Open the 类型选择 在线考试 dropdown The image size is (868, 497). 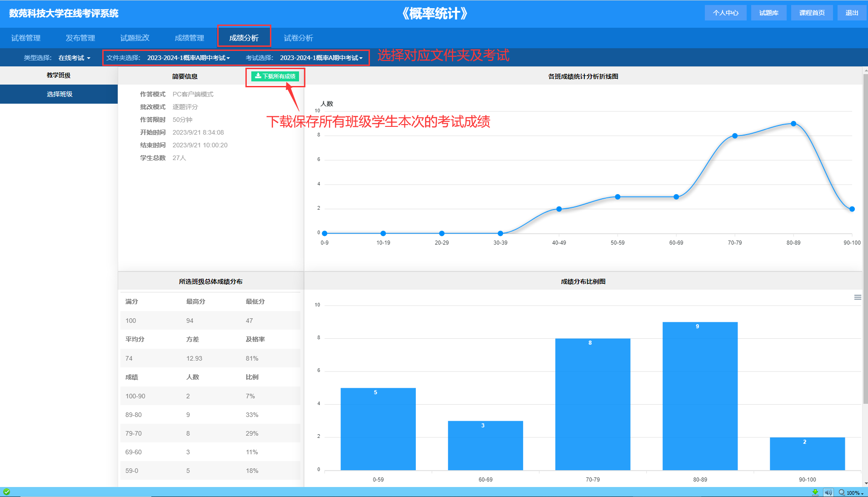click(x=75, y=58)
